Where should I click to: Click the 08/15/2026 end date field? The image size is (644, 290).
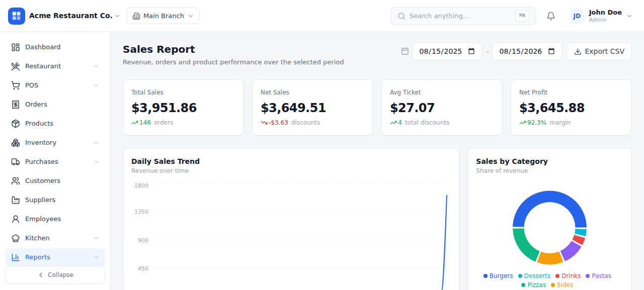pos(527,51)
